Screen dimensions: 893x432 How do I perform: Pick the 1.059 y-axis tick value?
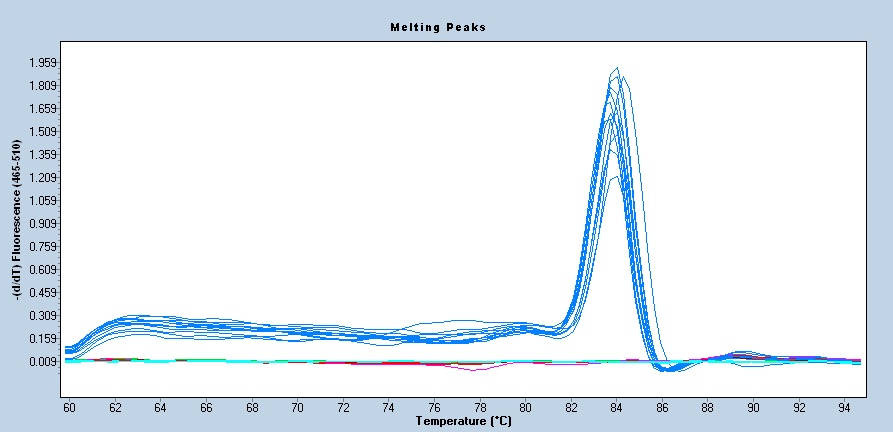pyautogui.click(x=43, y=201)
